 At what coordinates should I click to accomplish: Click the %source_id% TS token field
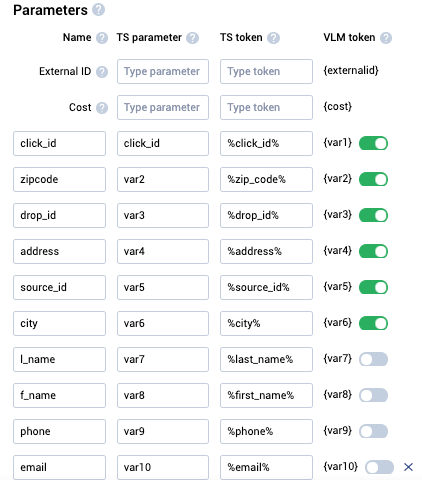(x=266, y=287)
